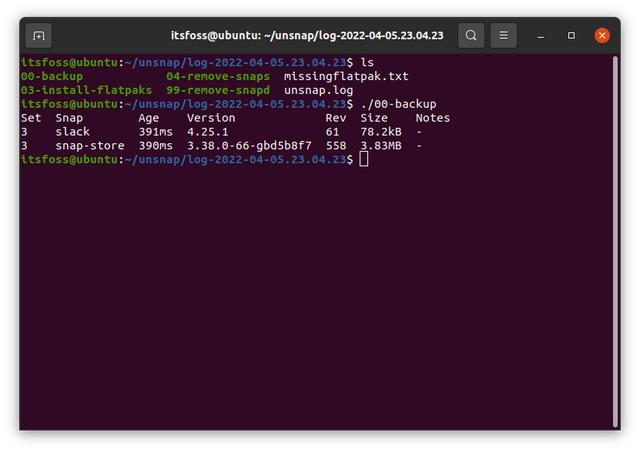This screenshot has height=452, width=640.
Task: Open a new terminal tab
Action: tap(39, 36)
